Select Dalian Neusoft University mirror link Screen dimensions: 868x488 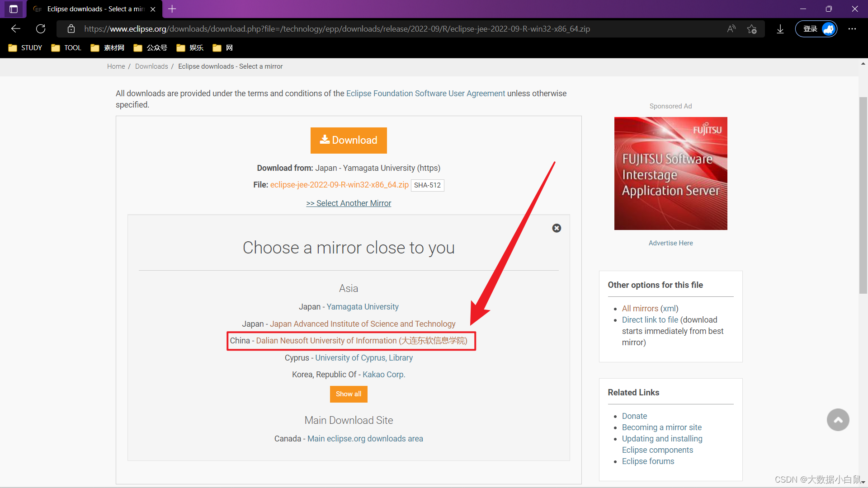click(361, 341)
